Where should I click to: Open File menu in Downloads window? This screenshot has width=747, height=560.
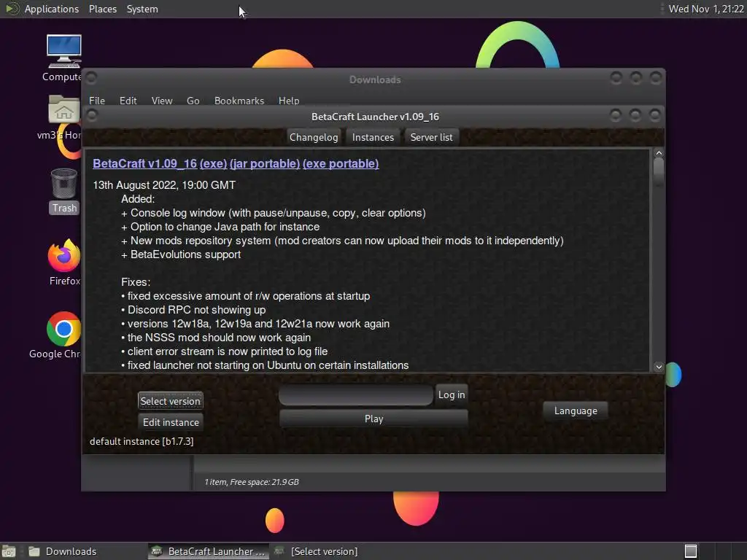pos(97,101)
